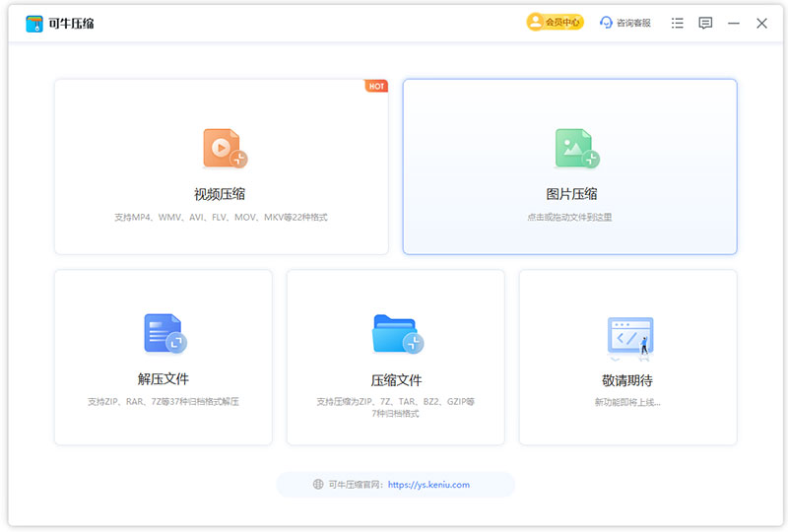Click the ZIP、RAR、7Z formats description
Viewport: 788px width, 532px height.
(164, 402)
